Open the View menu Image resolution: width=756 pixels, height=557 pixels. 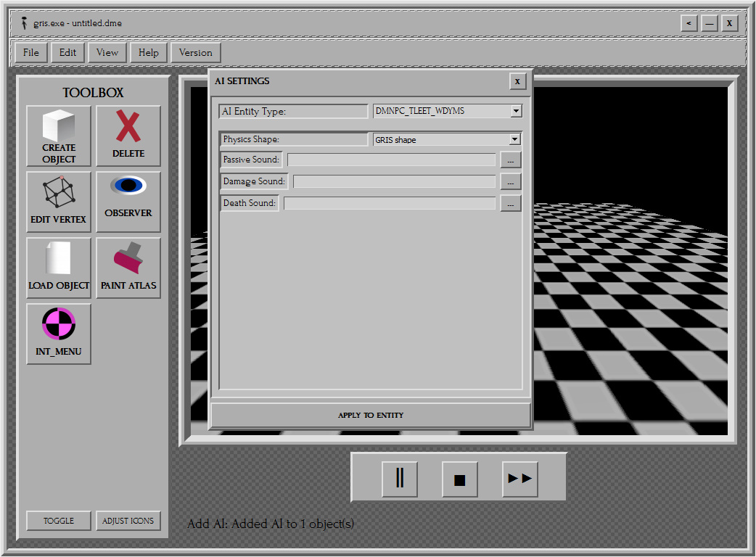[107, 52]
